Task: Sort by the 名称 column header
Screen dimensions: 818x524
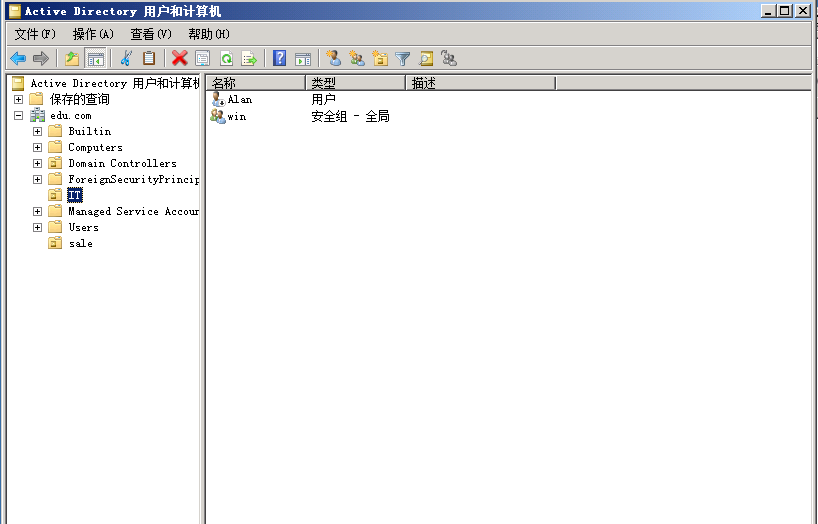Action: click(x=256, y=83)
